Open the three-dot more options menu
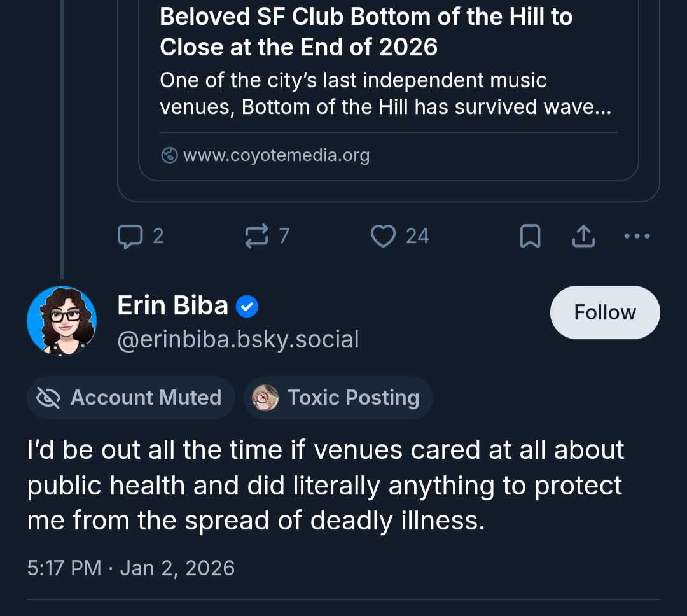The height and width of the screenshot is (616, 687). pos(637,237)
